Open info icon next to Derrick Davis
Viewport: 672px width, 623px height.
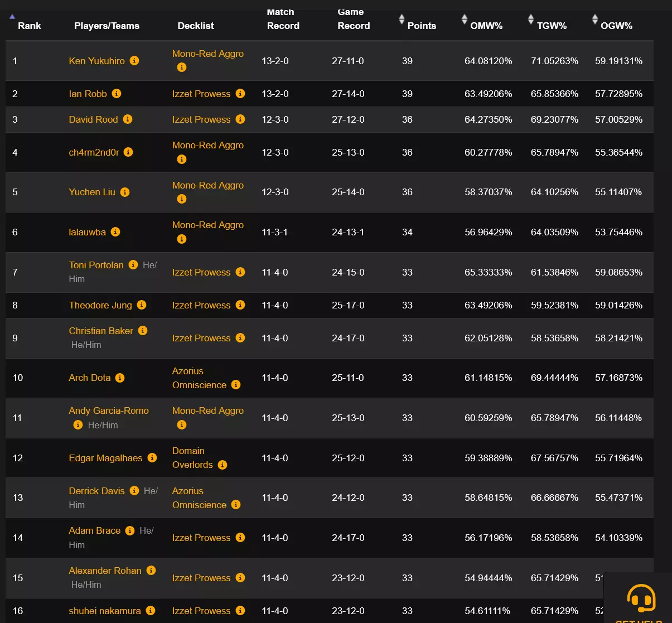coord(134,490)
